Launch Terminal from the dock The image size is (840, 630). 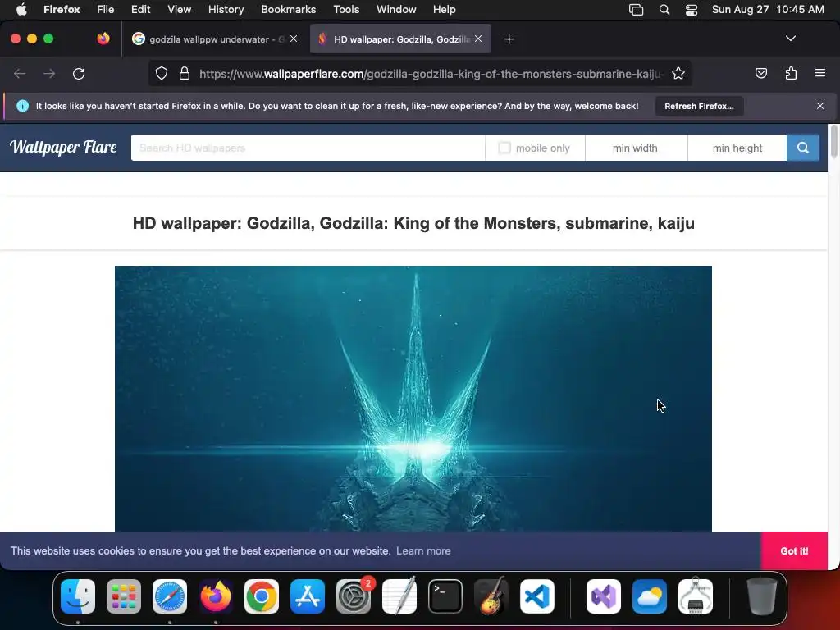coord(445,596)
